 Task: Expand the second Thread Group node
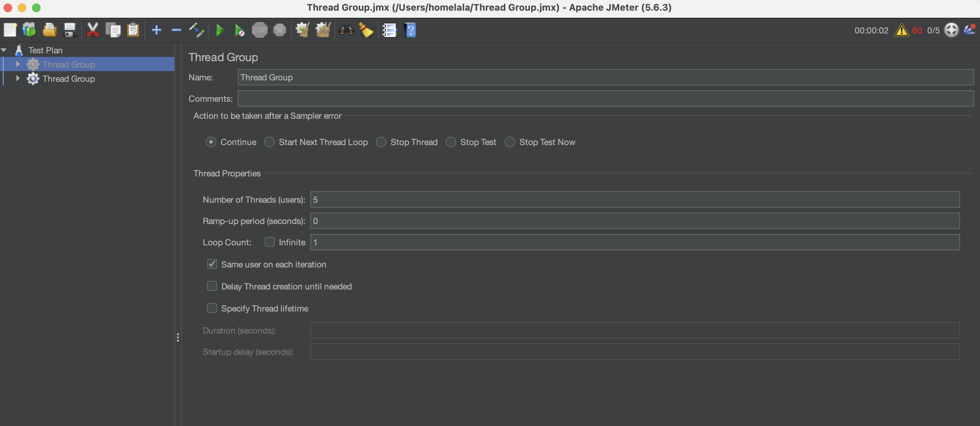tap(17, 78)
